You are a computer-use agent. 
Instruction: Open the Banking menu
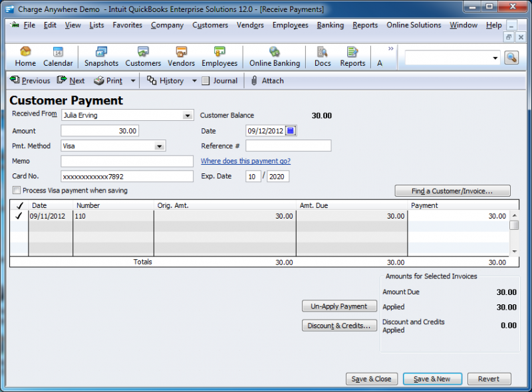(x=330, y=25)
